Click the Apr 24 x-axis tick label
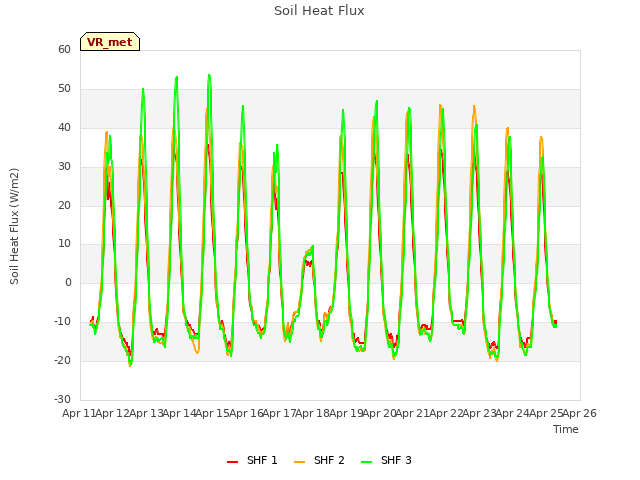Viewport: 640px width, 480px height. 512,413
